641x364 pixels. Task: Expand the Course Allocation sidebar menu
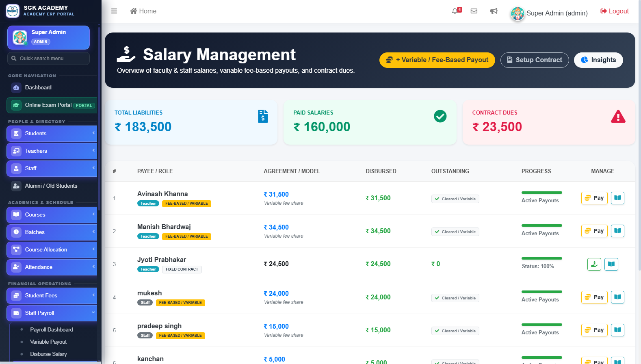pos(52,249)
